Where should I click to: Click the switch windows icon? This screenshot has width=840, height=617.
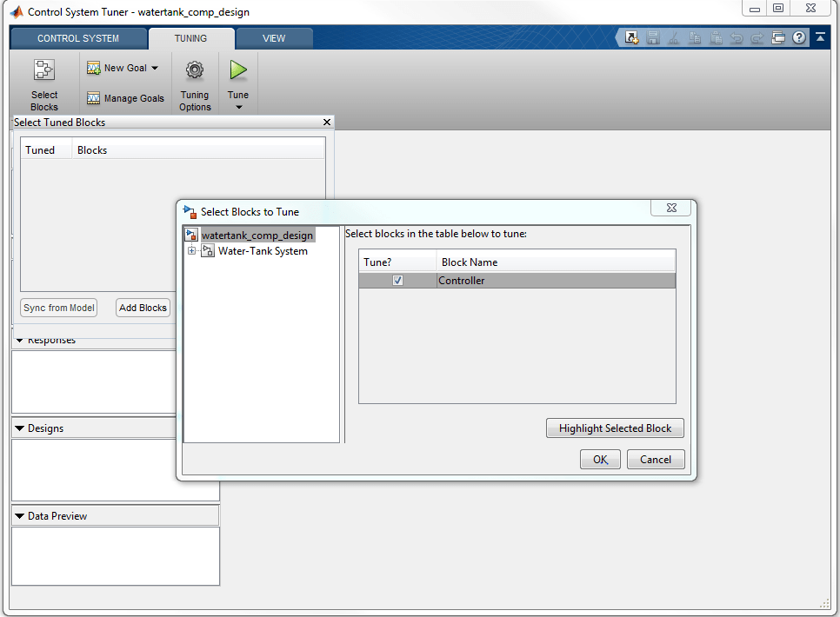[778, 37]
